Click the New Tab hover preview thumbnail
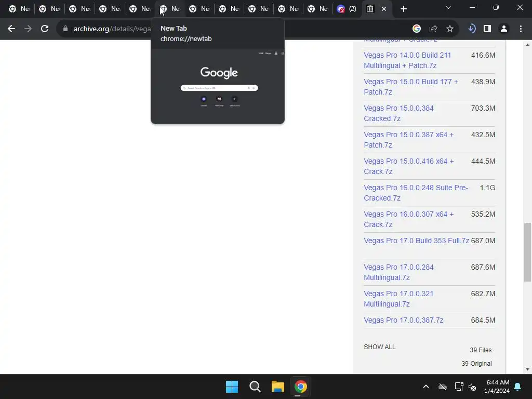This screenshot has width=532, height=399. tap(218, 86)
